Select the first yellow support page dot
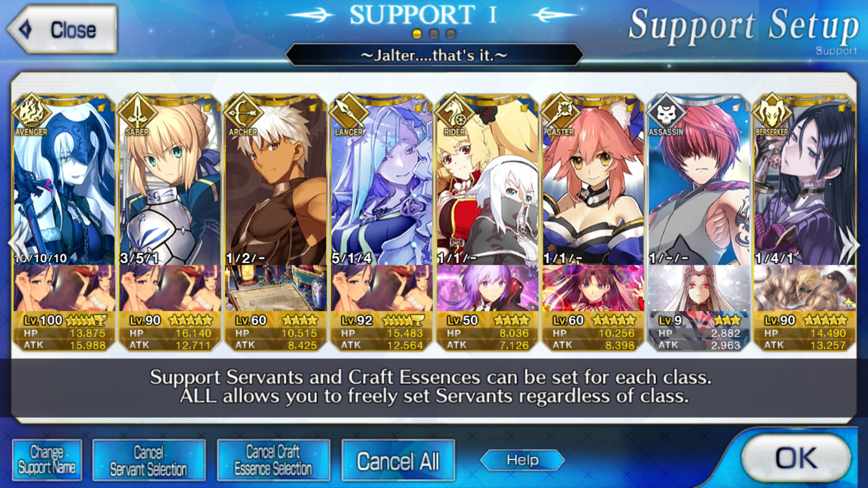Image resolution: width=868 pixels, height=488 pixels. pyautogui.click(x=417, y=34)
